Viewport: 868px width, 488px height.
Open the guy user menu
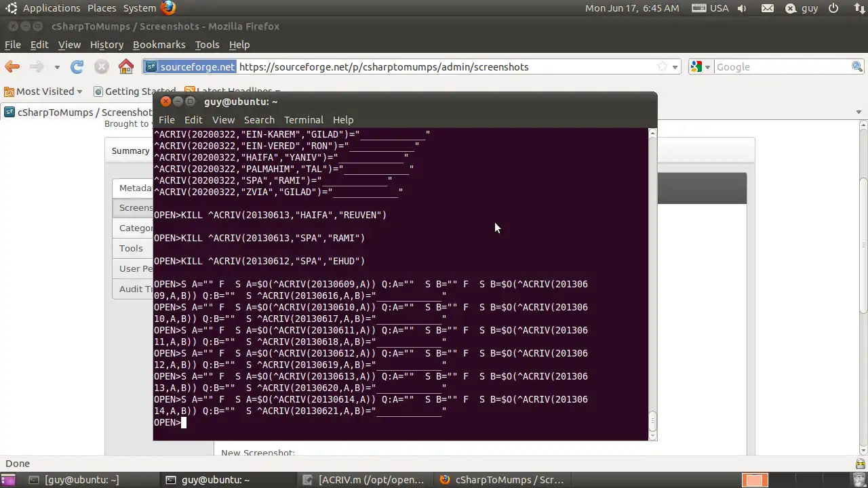click(x=802, y=8)
